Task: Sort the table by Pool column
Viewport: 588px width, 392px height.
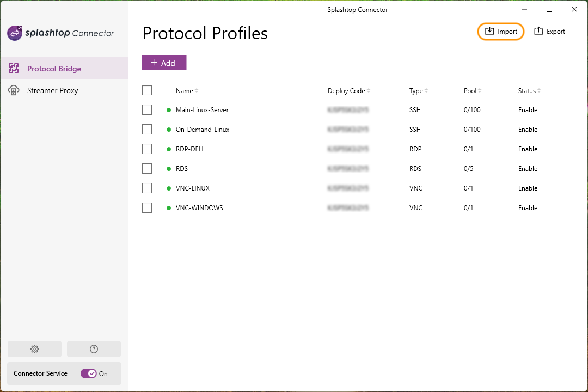Action: (473, 91)
